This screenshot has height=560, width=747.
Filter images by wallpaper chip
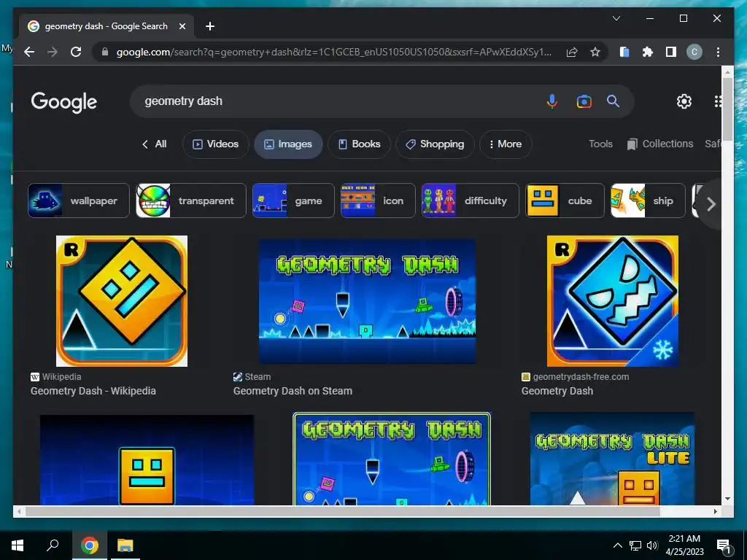click(x=79, y=201)
